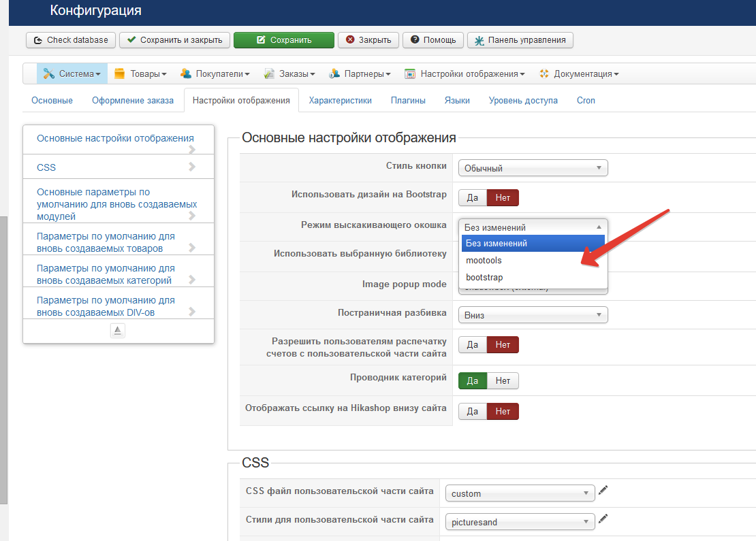Set Проводник категорий to Нет
Viewport: 756px width, 541px height.
coord(503,381)
